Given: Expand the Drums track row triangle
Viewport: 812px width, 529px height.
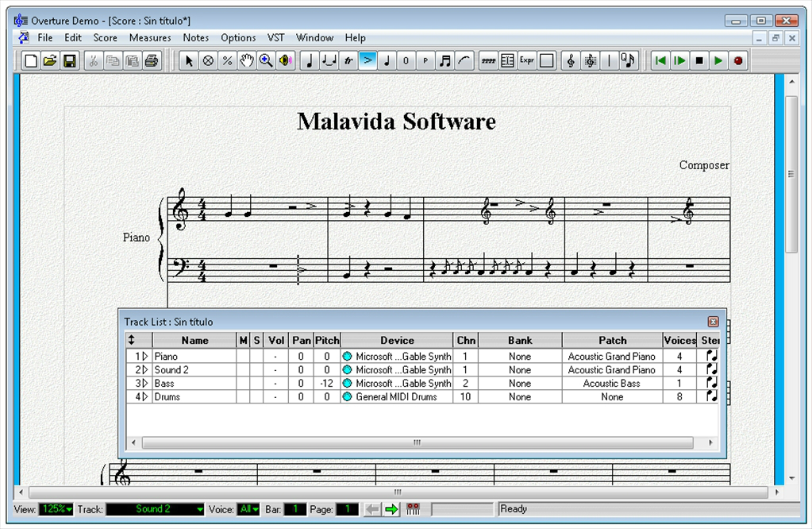Looking at the screenshot, I should [x=145, y=397].
